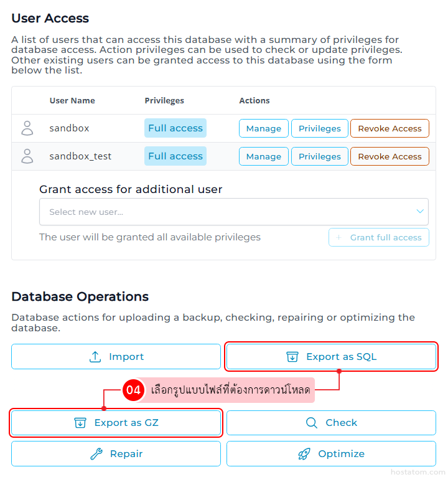448x477 pixels.
Task: Click the Check magnifier icon
Action: point(312,423)
